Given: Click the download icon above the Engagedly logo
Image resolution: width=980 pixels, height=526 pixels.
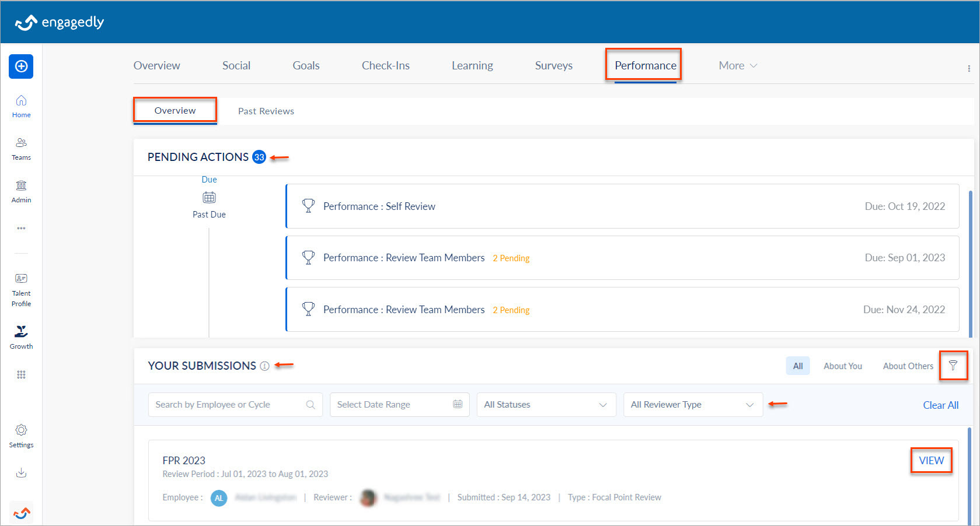Looking at the screenshot, I should coord(21,473).
